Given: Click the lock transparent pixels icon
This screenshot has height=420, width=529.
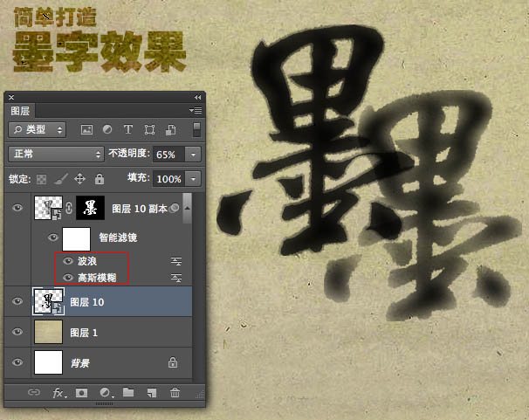Looking at the screenshot, I should (40, 179).
